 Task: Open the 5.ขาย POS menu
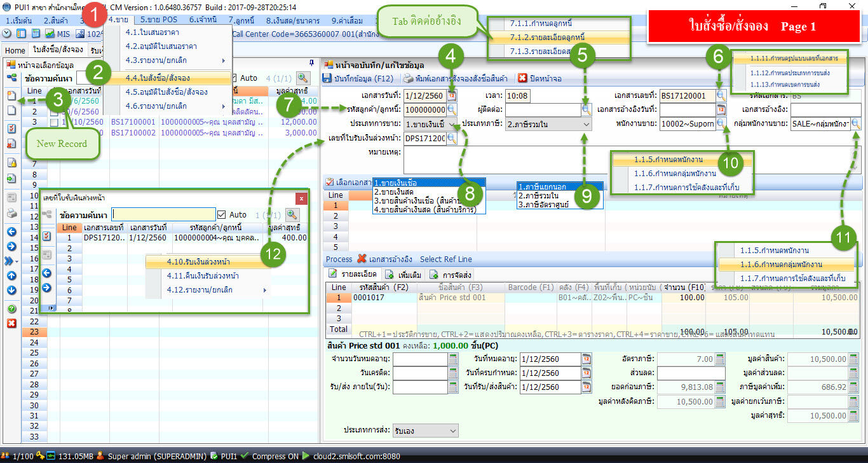(x=159, y=20)
